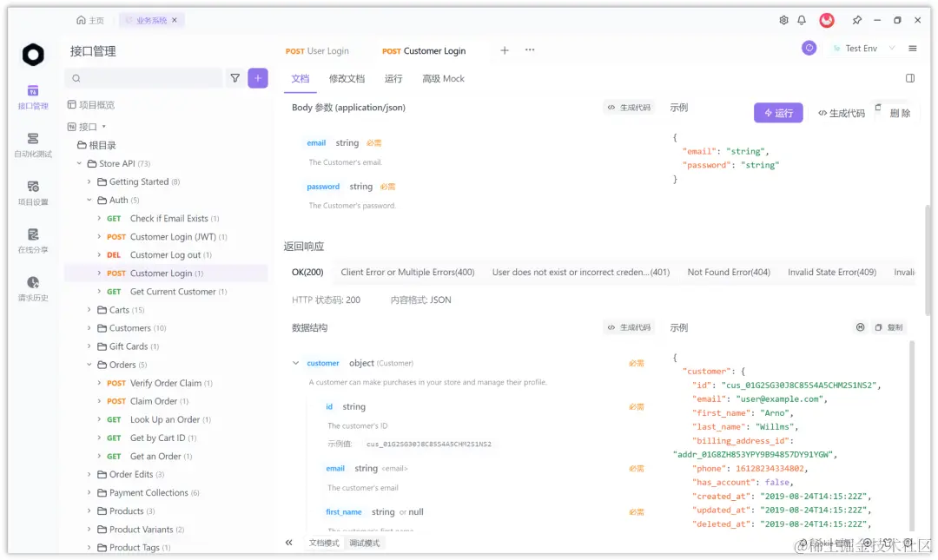Click the 主页 home tab
Image resolution: width=938 pixels, height=560 pixels.
click(x=90, y=20)
